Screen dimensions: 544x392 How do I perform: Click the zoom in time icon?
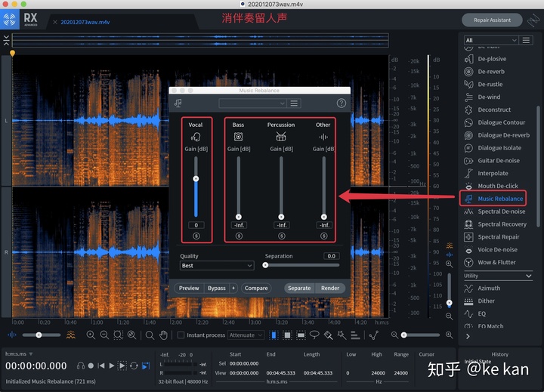(x=91, y=335)
